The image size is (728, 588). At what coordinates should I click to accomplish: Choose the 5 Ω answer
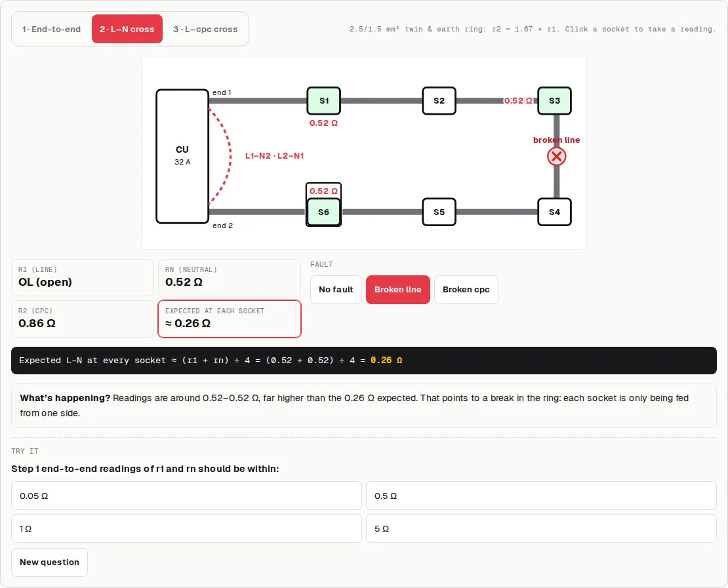(x=541, y=528)
